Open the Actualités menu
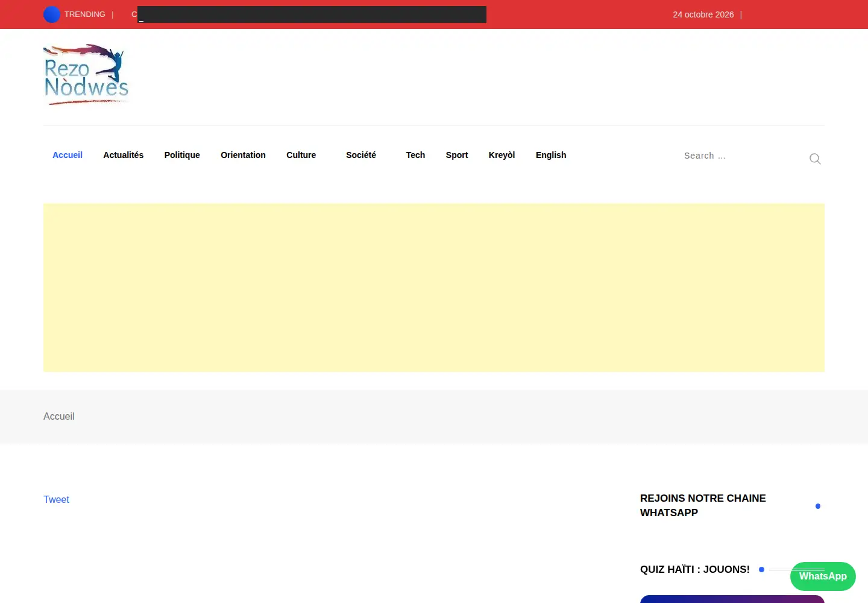868x603 pixels. pos(124,155)
